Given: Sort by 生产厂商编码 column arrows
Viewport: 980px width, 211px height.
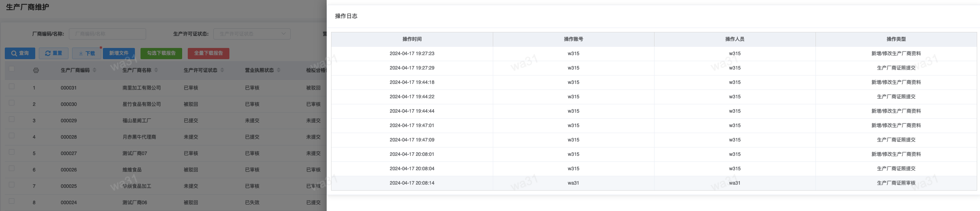Looking at the screenshot, I should point(94,70).
